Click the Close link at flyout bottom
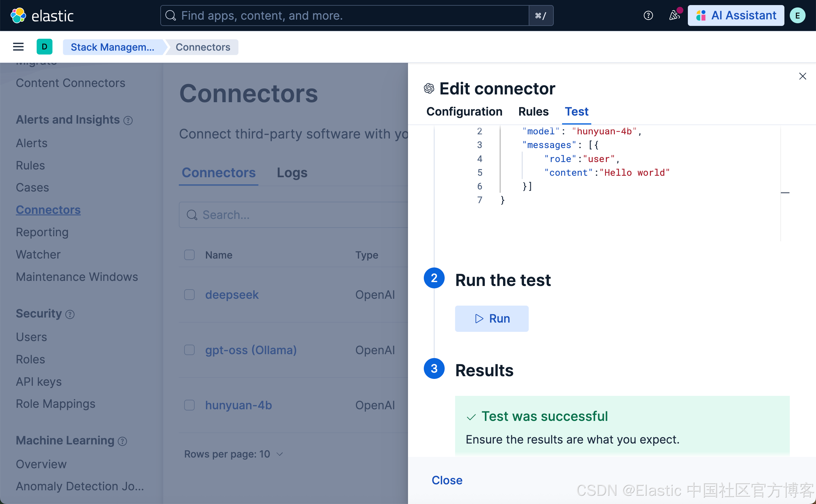This screenshot has height=504, width=816. [x=447, y=480]
